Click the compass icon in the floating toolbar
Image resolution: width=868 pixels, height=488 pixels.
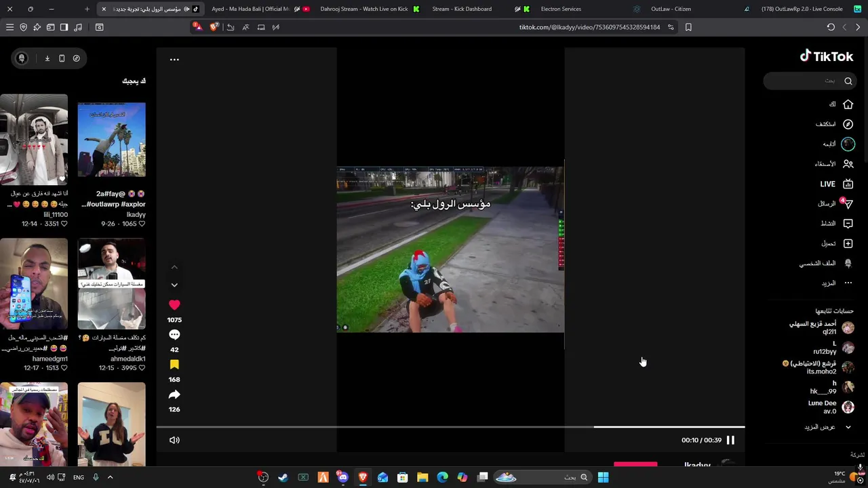tap(76, 58)
